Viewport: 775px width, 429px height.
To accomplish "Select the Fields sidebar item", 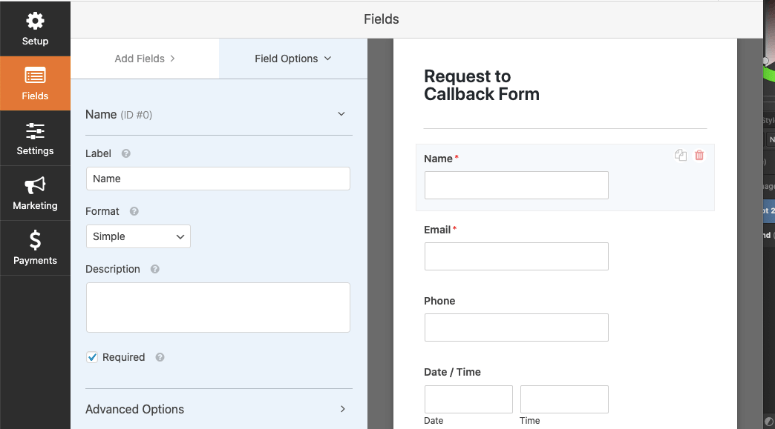I will [x=35, y=83].
